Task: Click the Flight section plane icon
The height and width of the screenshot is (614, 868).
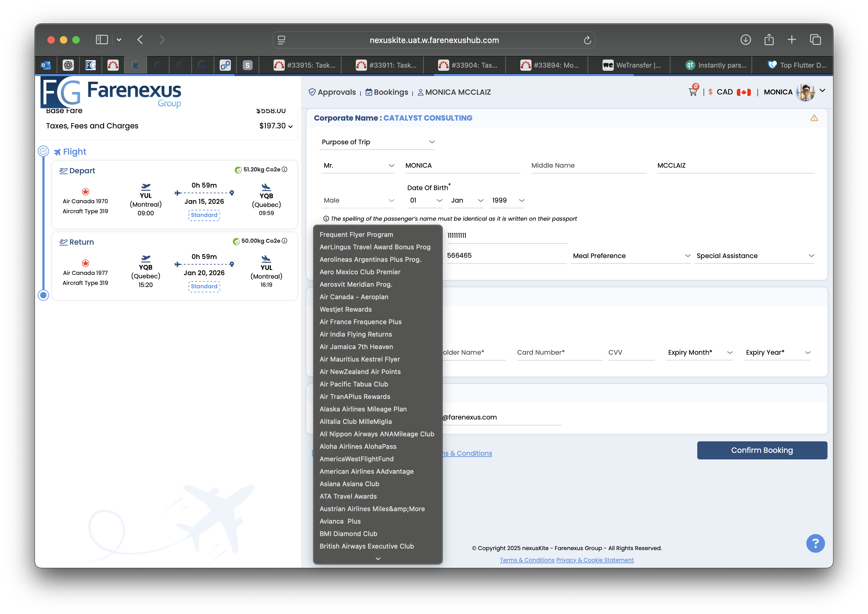Action: tap(57, 152)
